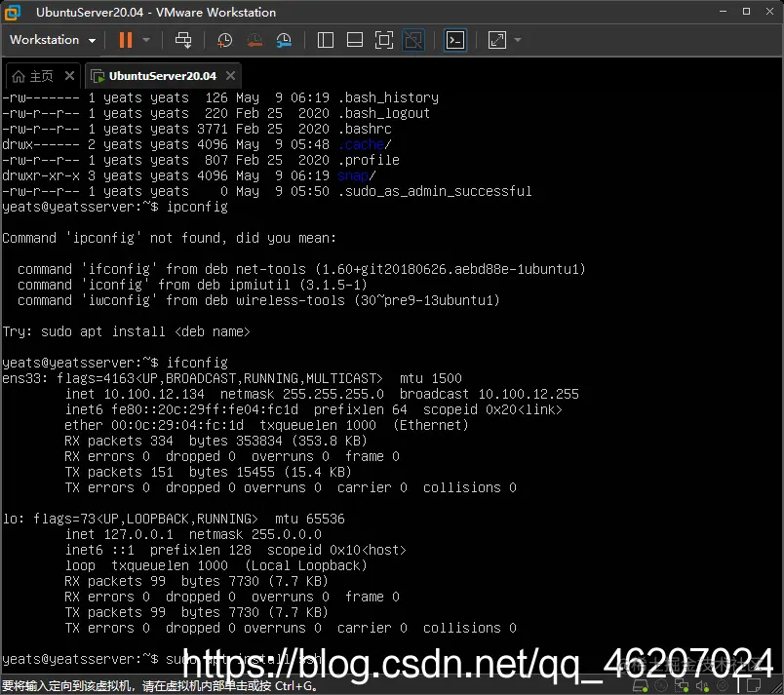Toggle the library sidebar view

click(326, 40)
